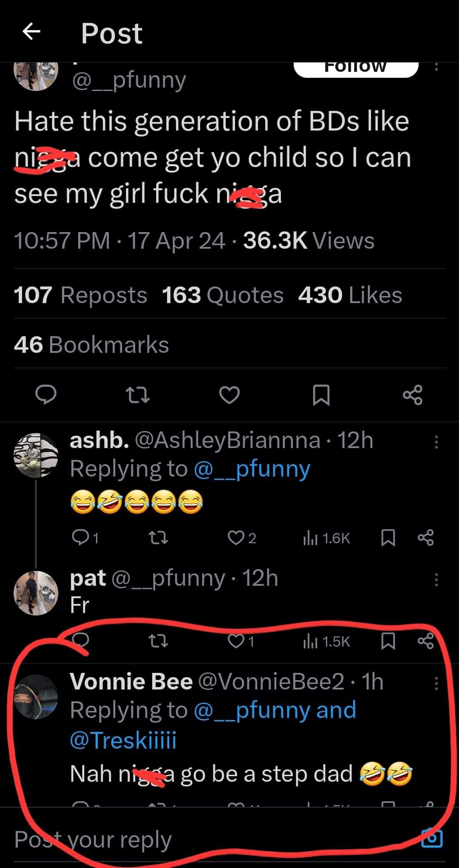Tap the @Treskiiiii mention link

click(x=123, y=740)
